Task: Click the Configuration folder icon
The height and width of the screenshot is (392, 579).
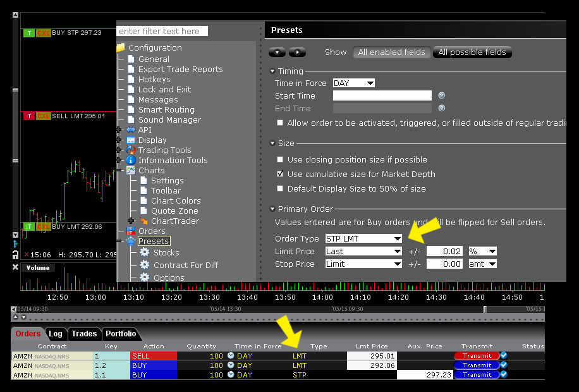Action: coord(121,47)
